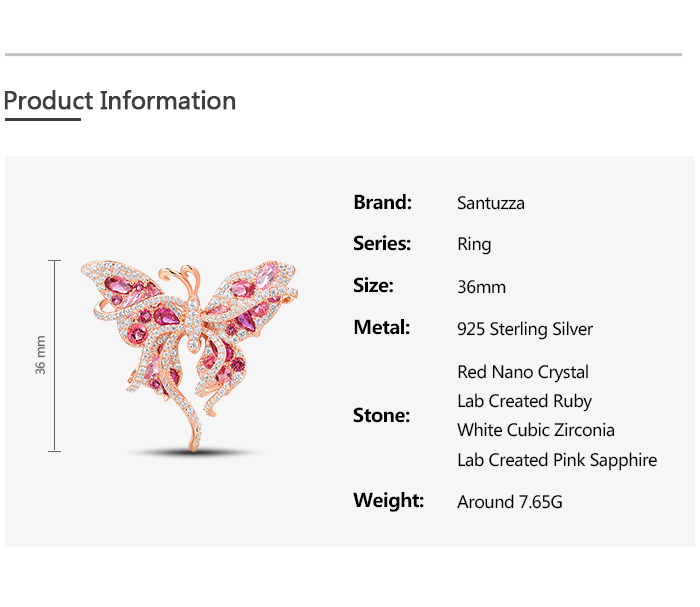700x607 pixels.
Task: Click the Ring series value
Action: click(x=474, y=244)
